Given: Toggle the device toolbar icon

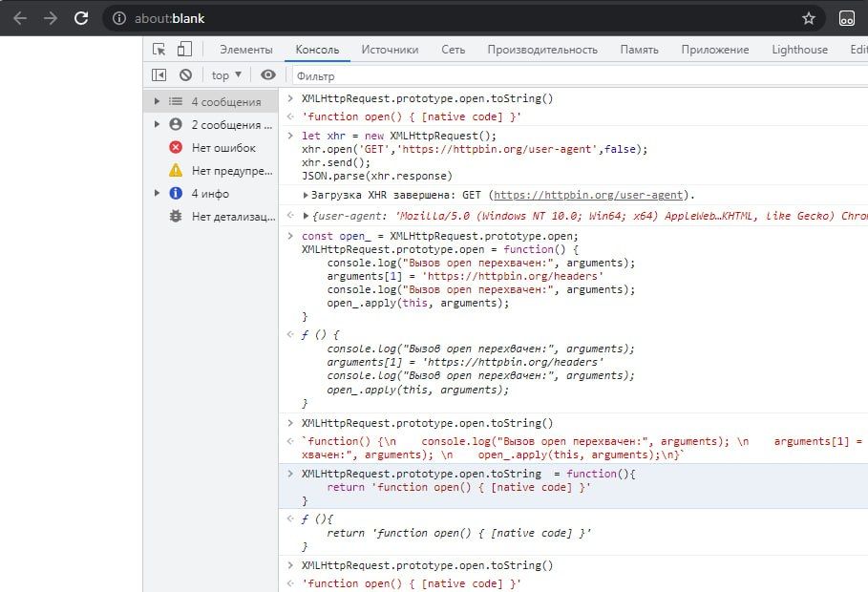Looking at the screenshot, I should tap(184, 50).
